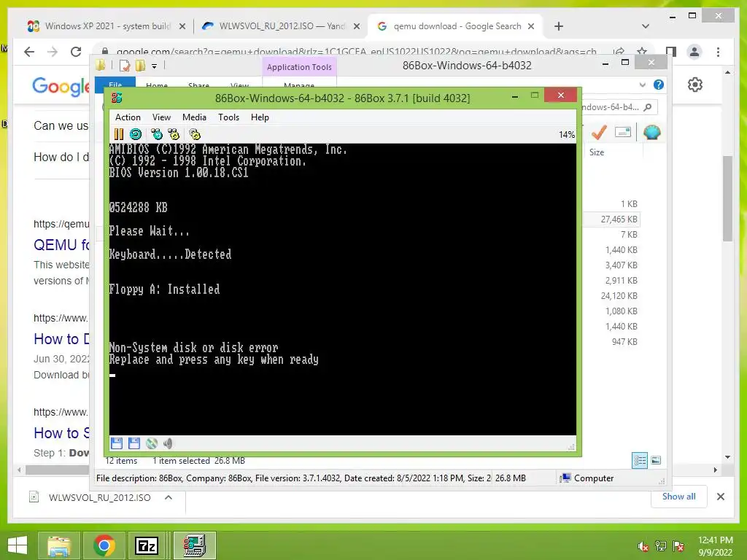Close the qemu download Google Search tab
The image size is (747, 560).
tap(531, 26)
